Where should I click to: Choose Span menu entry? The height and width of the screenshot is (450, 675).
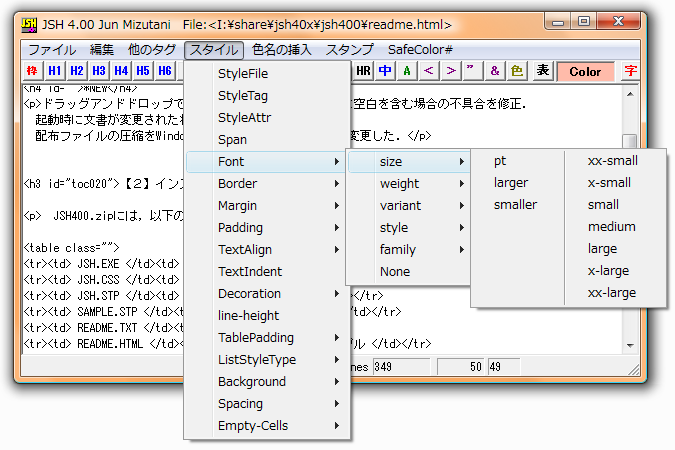pos(267,140)
